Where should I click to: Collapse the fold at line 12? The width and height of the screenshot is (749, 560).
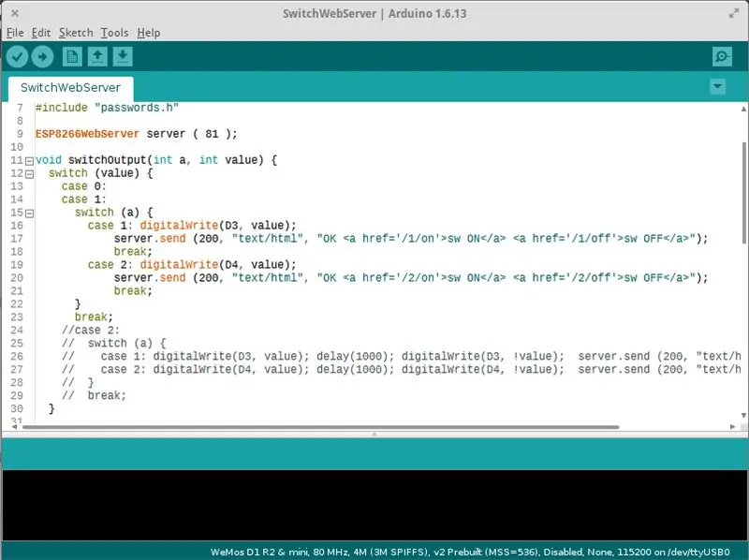coord(30,174)
